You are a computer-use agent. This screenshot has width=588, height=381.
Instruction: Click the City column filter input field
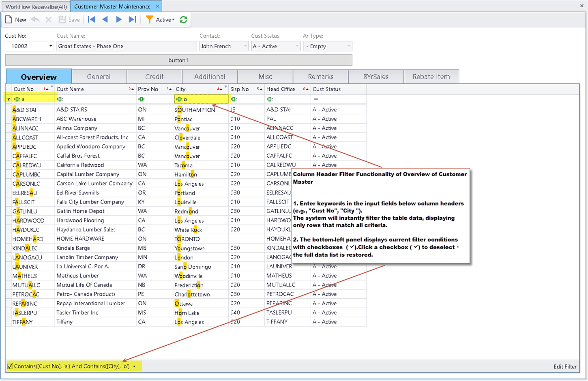(x=205, y=99)
